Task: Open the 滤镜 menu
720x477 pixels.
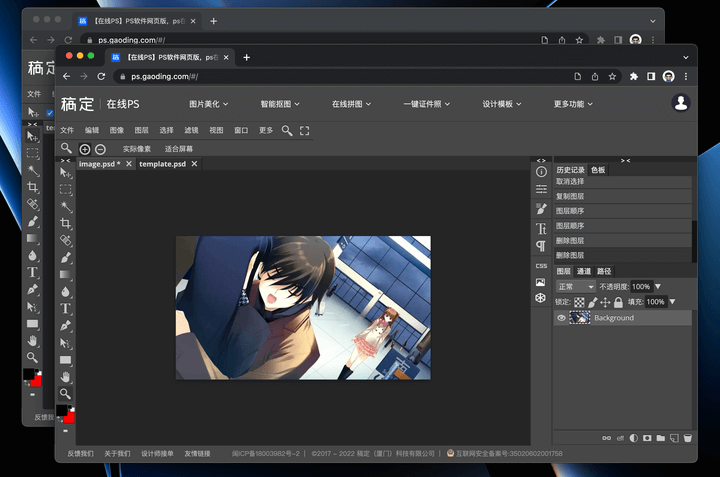Action: point(191,130)
